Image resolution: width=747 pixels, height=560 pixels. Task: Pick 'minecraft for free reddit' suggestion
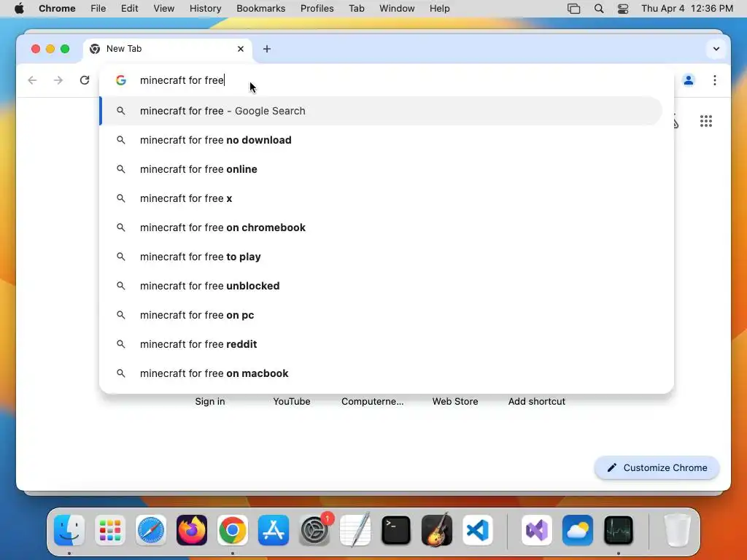pos(381,344)
